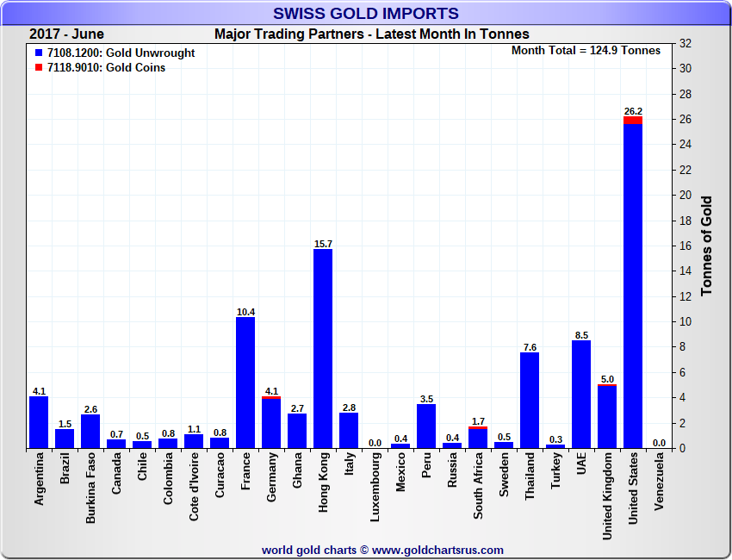Click the France bar in the chart
Image resolution: width=732 pixels, height=560 pixels.
coord(245,383)
